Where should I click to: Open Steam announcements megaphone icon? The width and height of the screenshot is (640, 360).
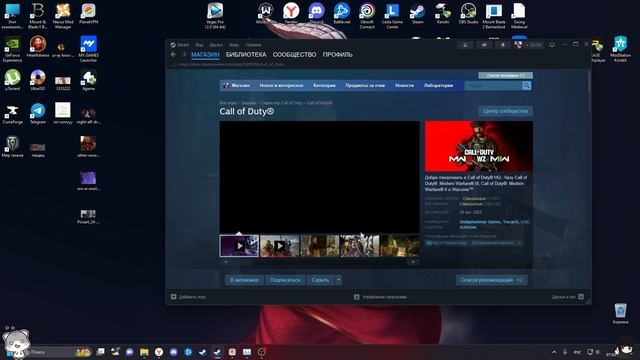(x=484, y=45)
